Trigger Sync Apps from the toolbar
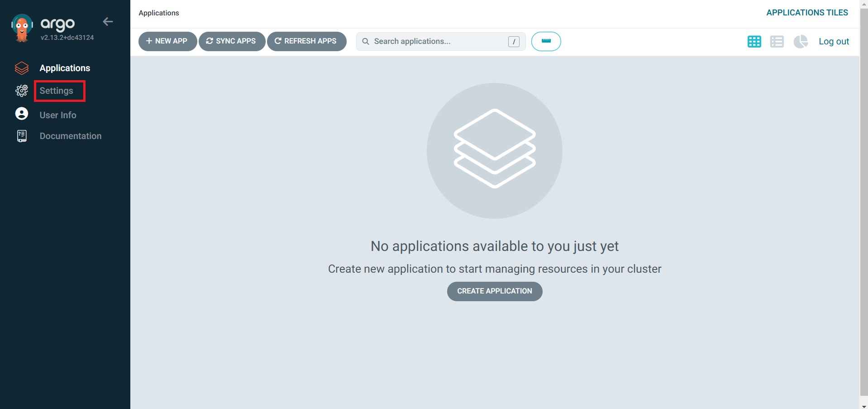This screenshot has height=409, width=868. pyautogui.click(x=232, y=41)
